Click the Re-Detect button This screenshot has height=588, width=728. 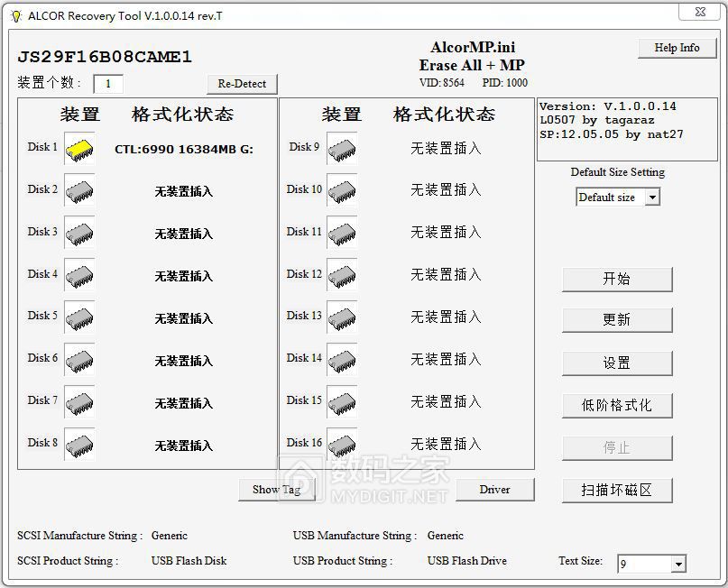[x=241, y=83]
